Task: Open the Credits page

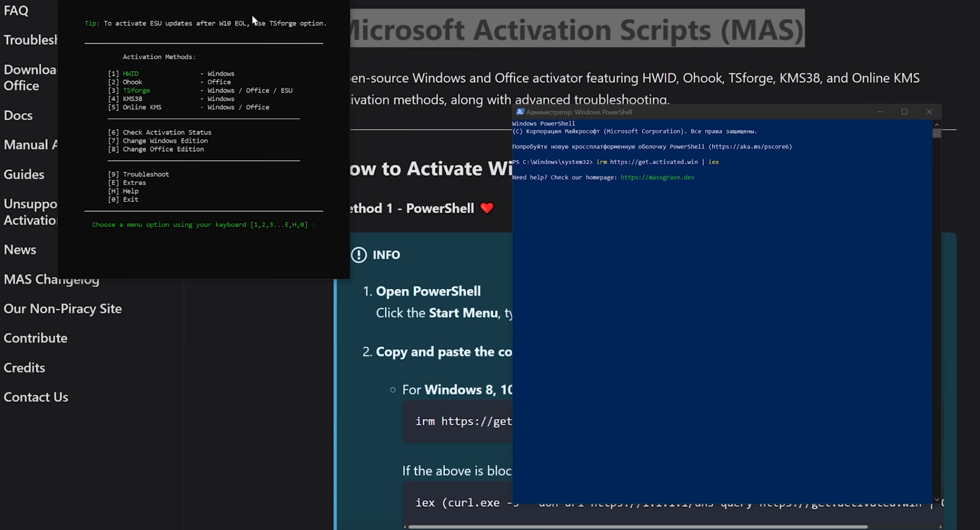Action: click(x=24, y=367)
